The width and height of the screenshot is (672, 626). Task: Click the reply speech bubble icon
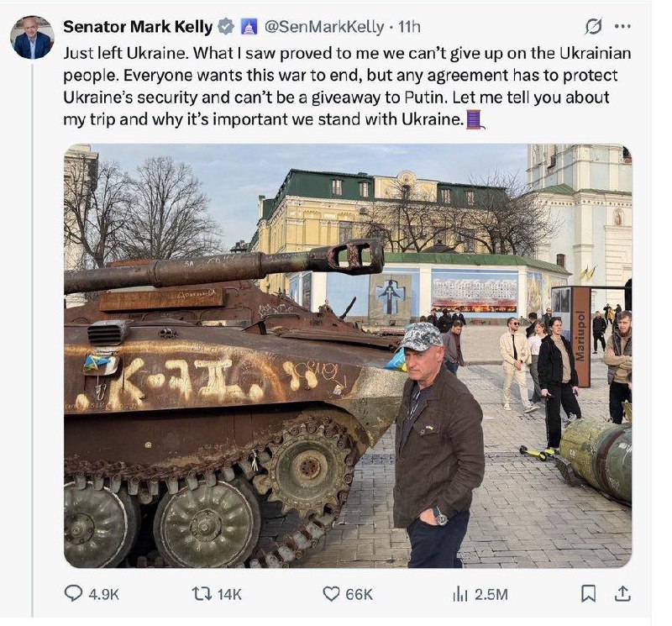click(75, 593)
